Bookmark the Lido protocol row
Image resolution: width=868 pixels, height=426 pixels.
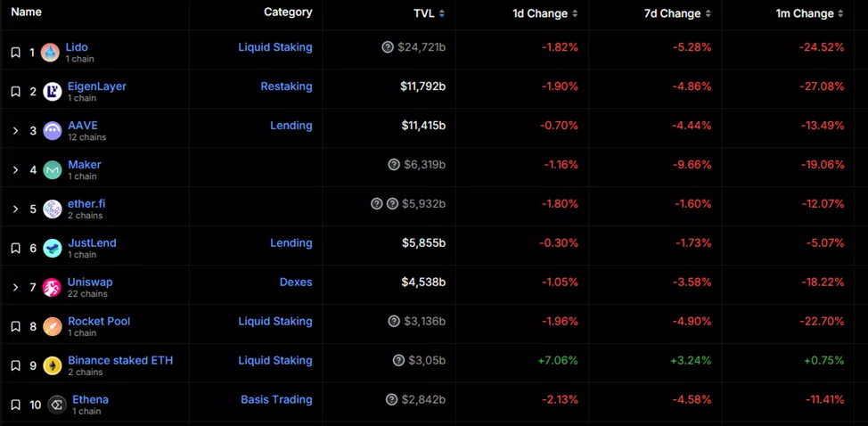coord(15,53)
